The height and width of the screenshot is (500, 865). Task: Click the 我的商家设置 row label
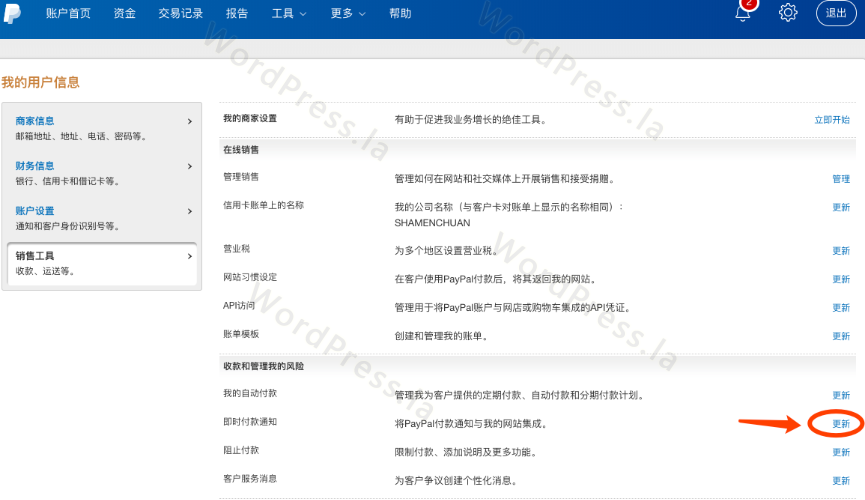coord(250,118)
